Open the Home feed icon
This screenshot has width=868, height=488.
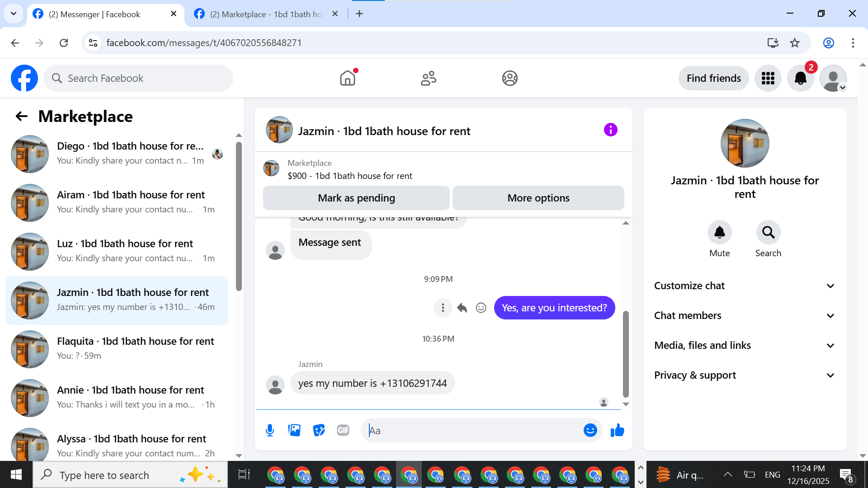(348, 78)
